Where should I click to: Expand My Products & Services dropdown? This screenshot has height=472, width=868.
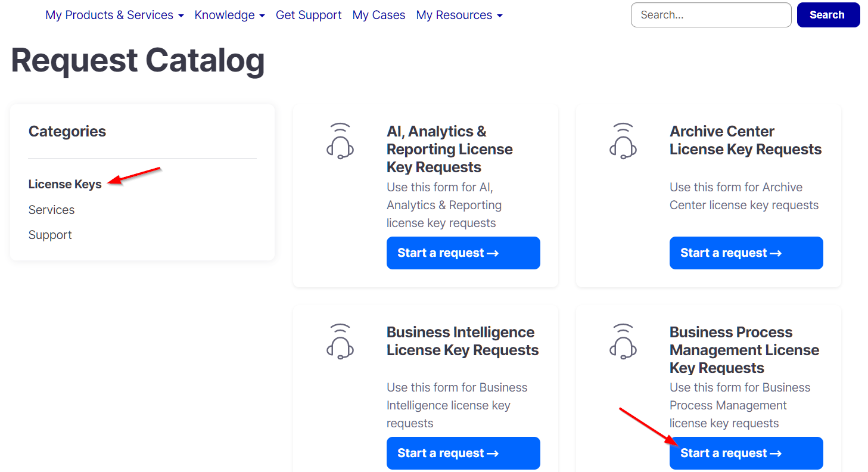(114, 15)
